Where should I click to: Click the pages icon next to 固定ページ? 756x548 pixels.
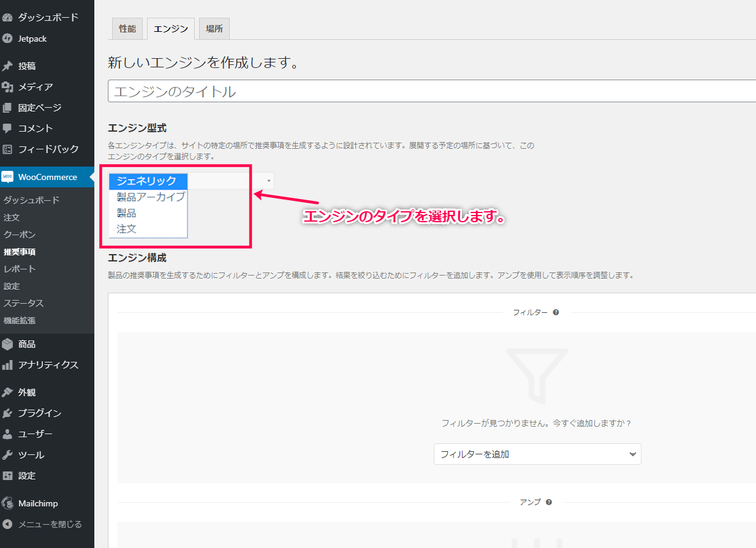(x=7, y=108)
